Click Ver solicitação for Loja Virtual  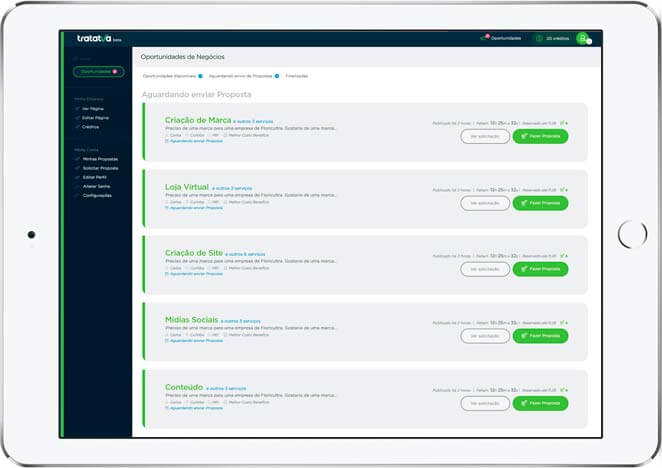pyautogui.click(x=485, y=203)
